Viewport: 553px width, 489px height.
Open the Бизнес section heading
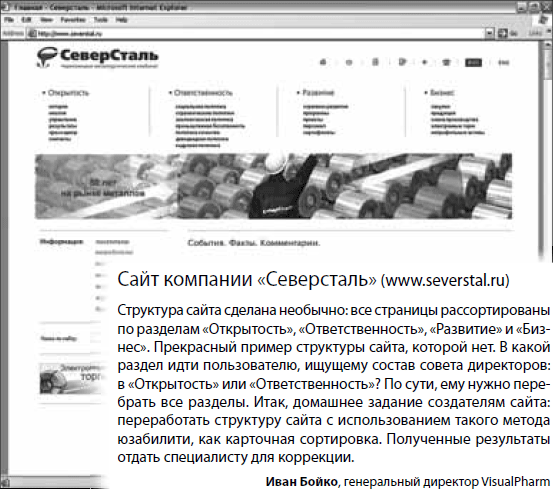(439, 93)
